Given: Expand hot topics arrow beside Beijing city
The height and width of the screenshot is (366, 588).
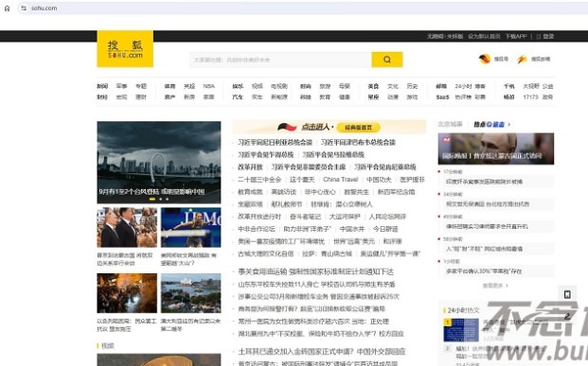Looking at the screenshot, I should point(508,125).
